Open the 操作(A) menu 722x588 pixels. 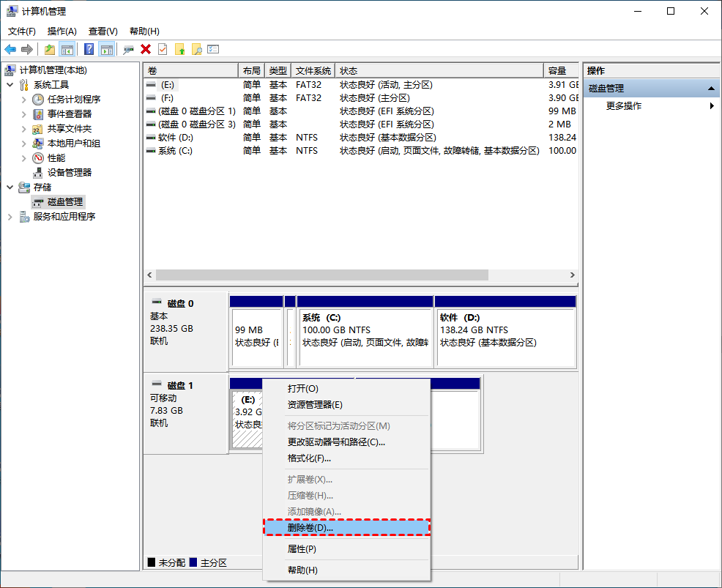click(x=62, y=31)
